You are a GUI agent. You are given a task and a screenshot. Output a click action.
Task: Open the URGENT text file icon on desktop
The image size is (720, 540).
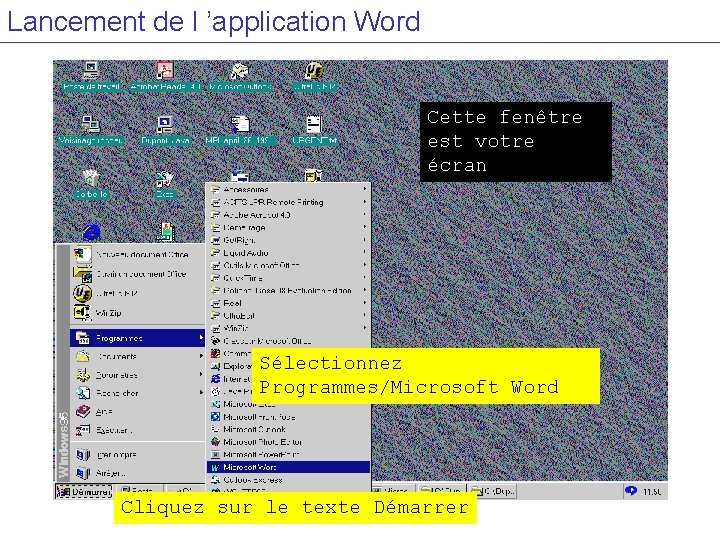point(315,130)
